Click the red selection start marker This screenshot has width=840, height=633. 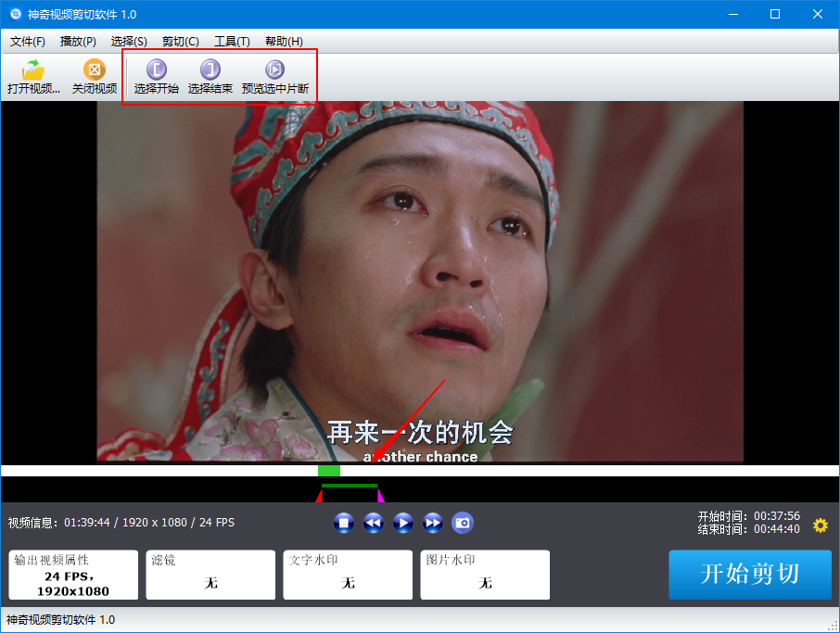(x=319, y=497)
